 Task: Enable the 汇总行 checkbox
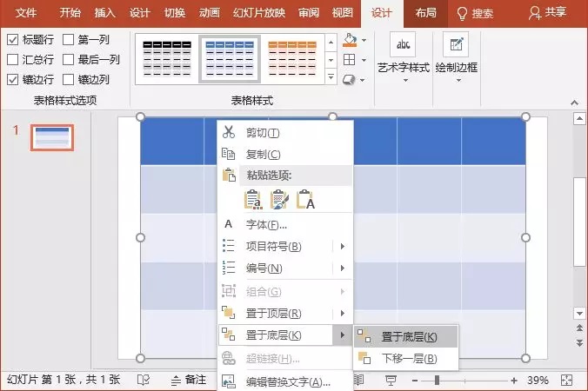coord(13,59)
